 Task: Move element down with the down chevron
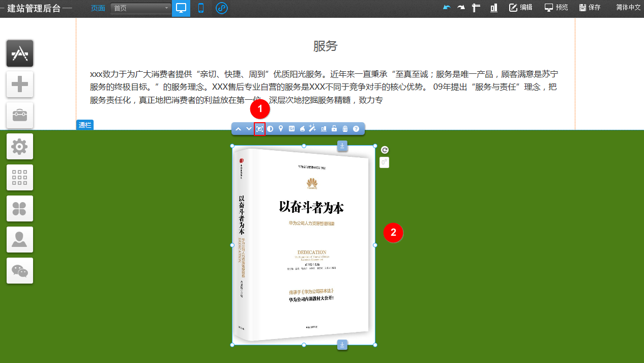point(249,129)
